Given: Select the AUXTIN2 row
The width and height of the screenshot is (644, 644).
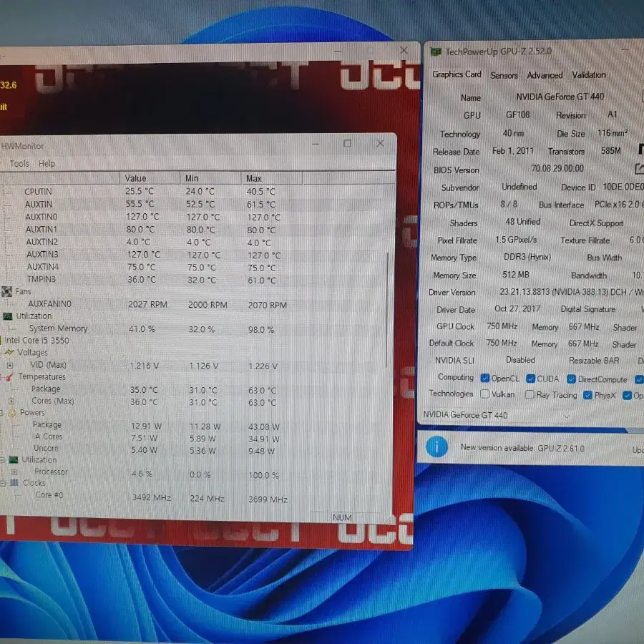Looking at the screenshot, I should (x=197, y=243).
